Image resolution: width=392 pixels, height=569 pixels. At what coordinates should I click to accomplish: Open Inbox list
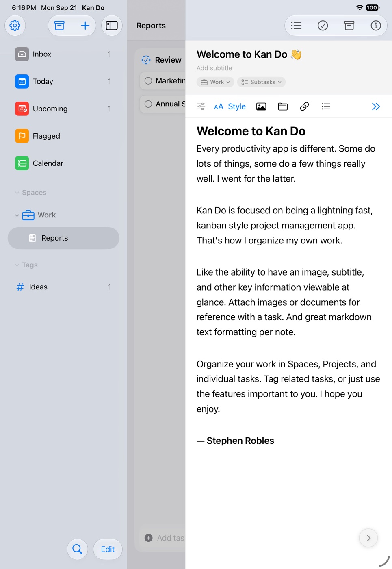[63, 54]
